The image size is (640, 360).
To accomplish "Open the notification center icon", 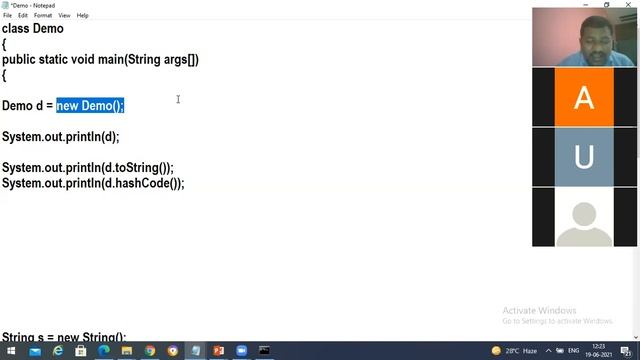I will (626, 351).
